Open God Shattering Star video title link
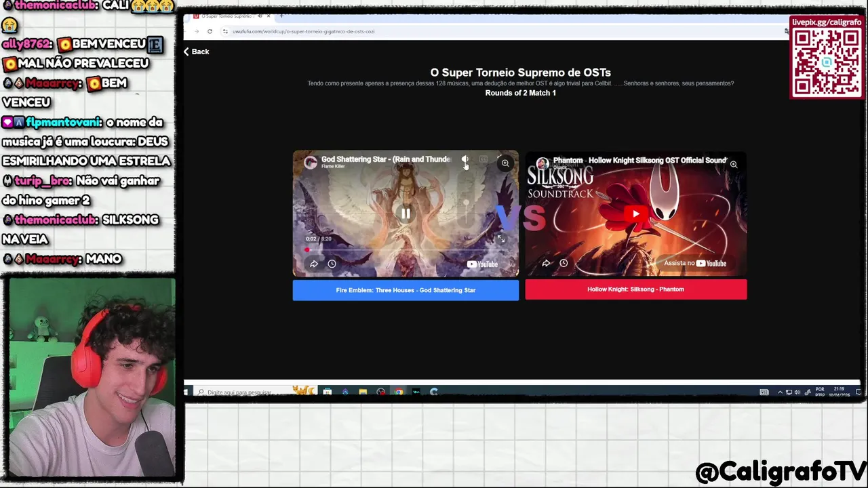This screenshot has width=868, height=488. click(x=386, y=159)
